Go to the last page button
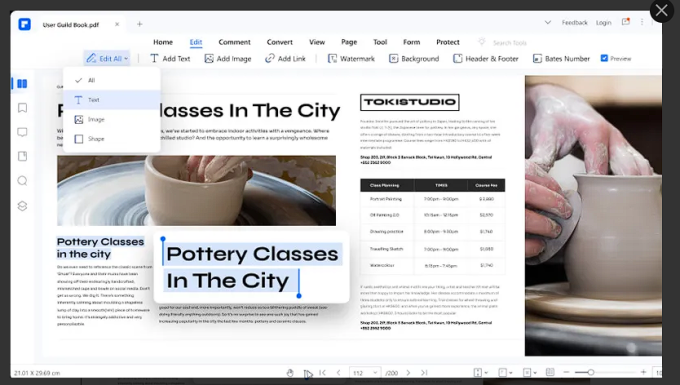Screen dimensions: 680x385 click(x=424, y=373)
